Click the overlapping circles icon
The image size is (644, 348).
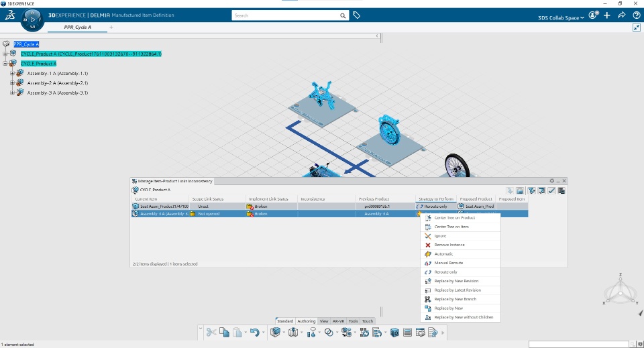coord(329,332)
